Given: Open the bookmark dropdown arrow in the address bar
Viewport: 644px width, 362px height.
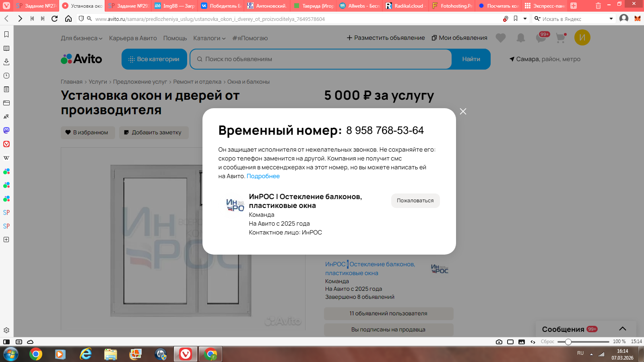Looking at the screenshot, I should click(x=525, y=19).
